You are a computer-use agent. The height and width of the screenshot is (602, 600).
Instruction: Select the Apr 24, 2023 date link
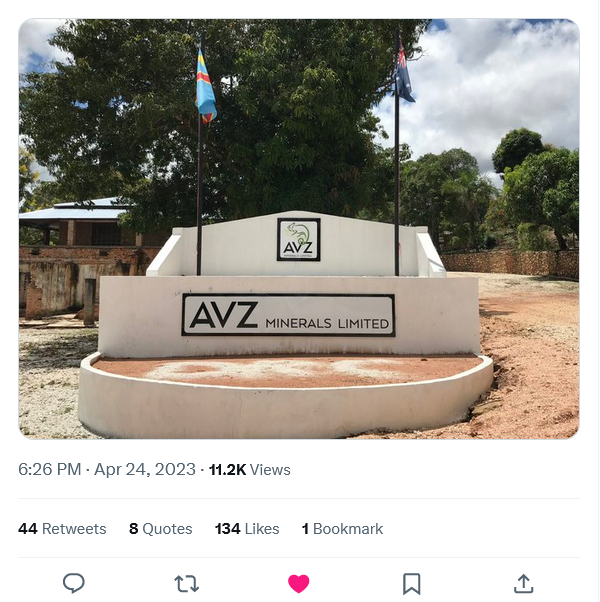pyautogui.click(x=145, y=470)
